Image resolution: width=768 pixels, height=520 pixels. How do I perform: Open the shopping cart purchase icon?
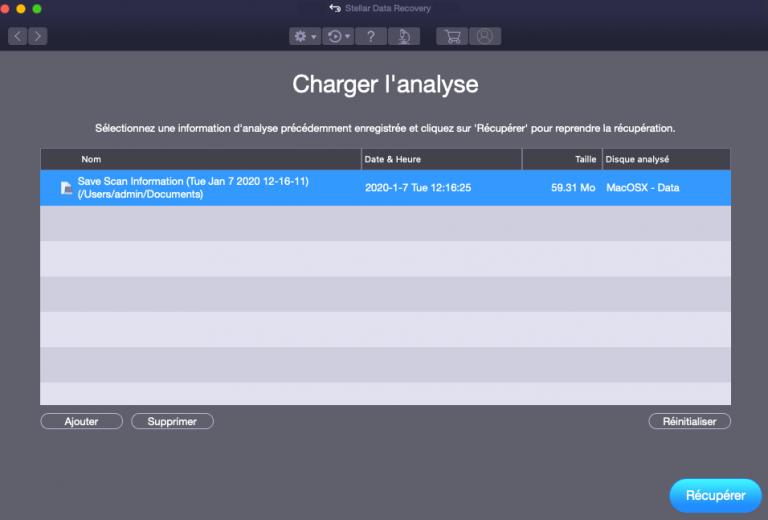tap(452, 36)
